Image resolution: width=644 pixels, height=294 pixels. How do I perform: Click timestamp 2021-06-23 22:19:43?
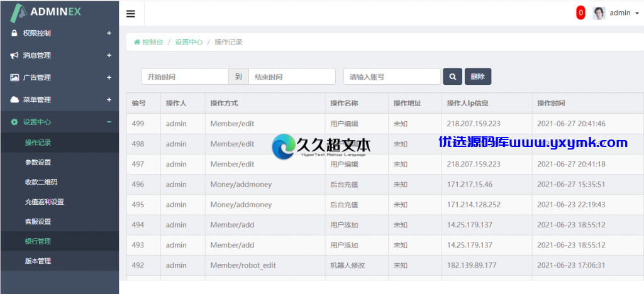[x=571, y=205]
